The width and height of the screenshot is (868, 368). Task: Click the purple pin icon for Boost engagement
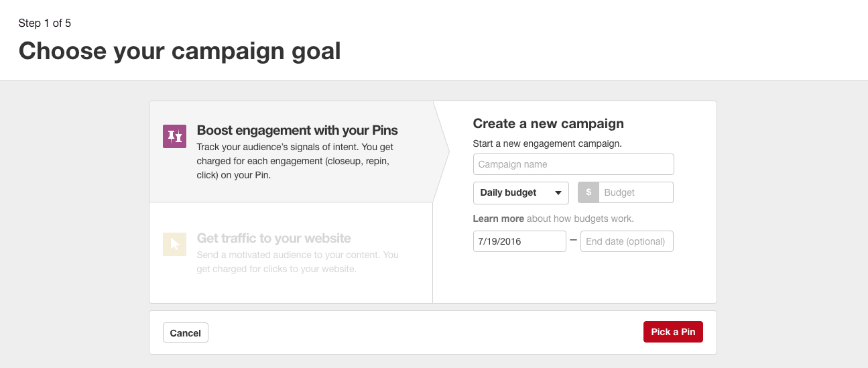(174, 136)
